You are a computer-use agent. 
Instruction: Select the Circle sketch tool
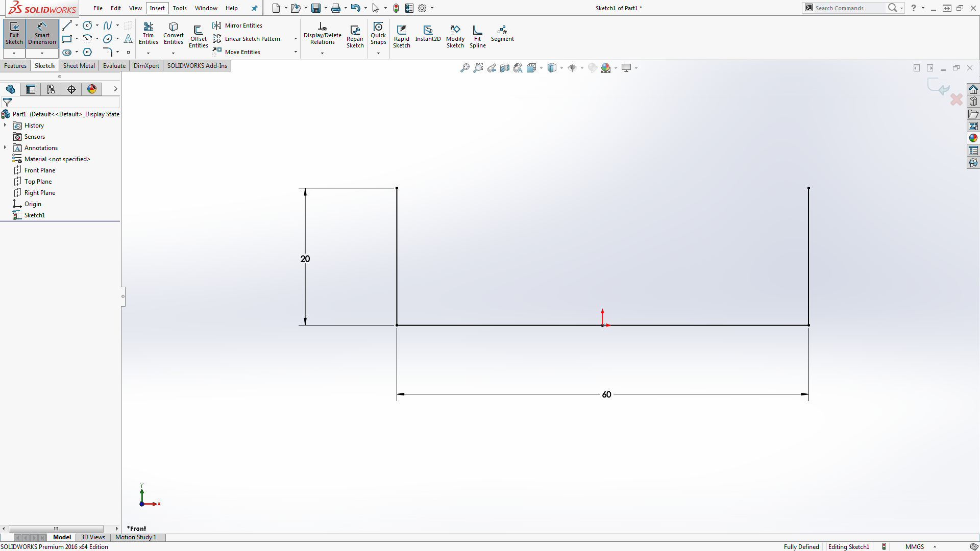click(x=87, y=25)
